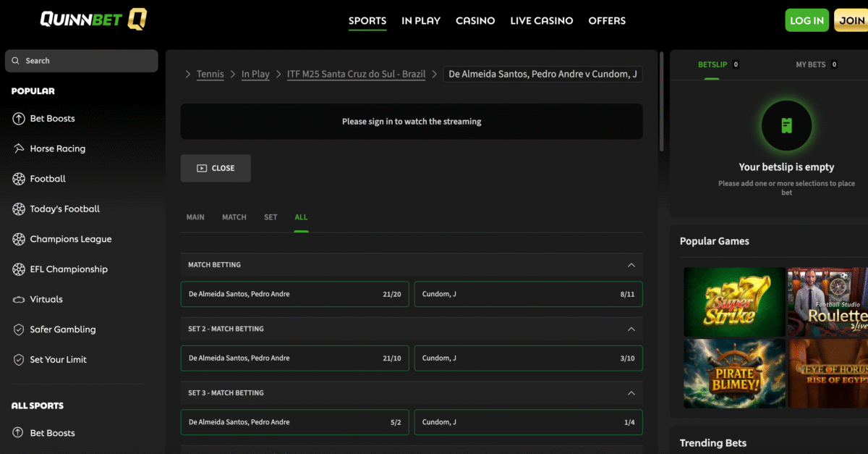Click the QuinnBet logo
Image resolution: width=868 pixels, height=454 pixels.
[x=93, y=20]
